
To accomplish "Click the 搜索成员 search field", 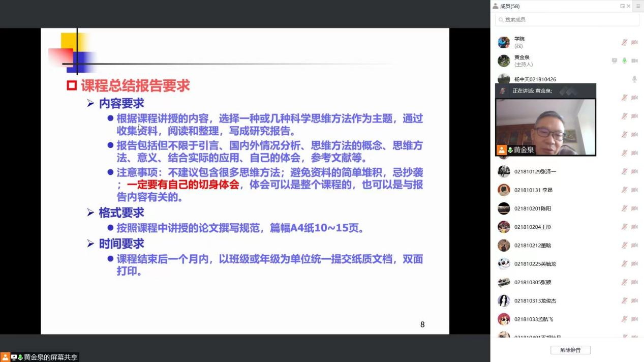I will coord(567,20).
